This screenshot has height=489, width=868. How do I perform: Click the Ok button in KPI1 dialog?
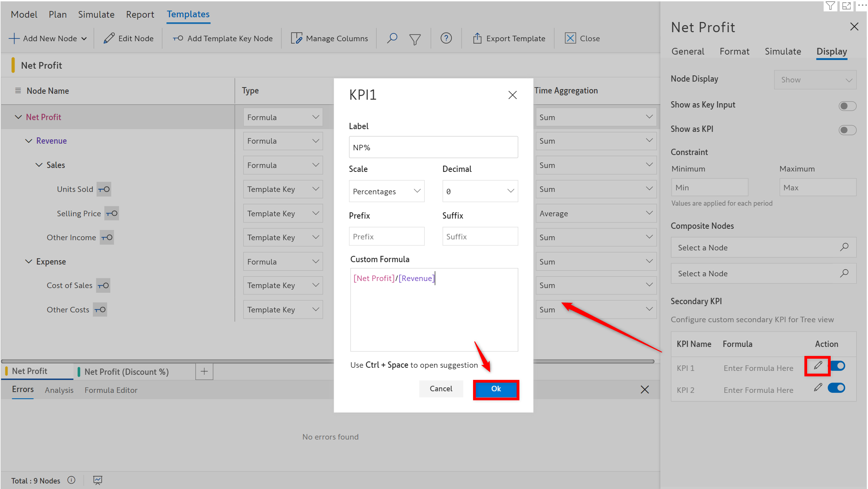[496, 389]
